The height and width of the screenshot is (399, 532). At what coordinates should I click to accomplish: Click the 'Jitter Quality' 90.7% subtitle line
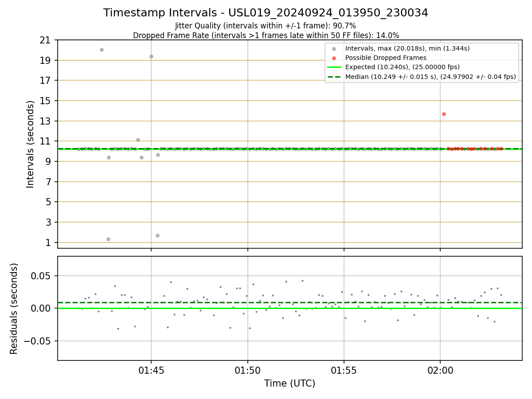pos(266,26)
